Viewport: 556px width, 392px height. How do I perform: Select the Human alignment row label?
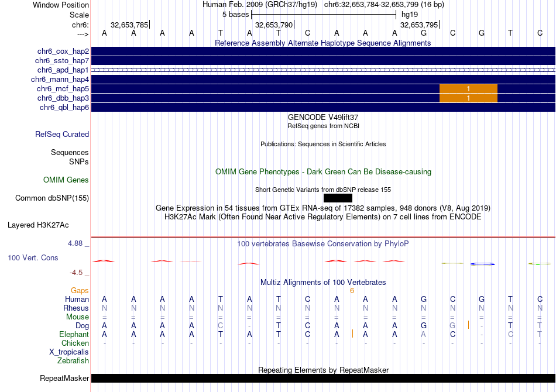pos(77,300)
